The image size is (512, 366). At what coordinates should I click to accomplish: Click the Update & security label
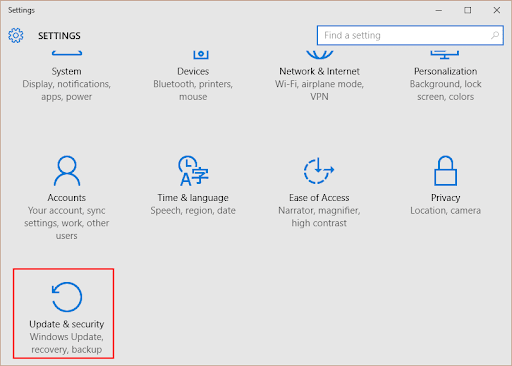[x=67, y=324]
